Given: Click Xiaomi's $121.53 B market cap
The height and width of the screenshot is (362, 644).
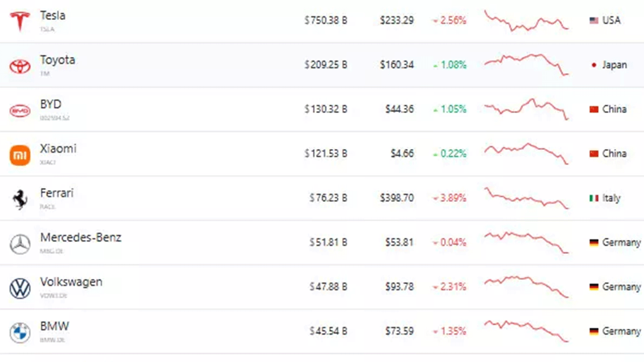Looking at the screenshot, I should pos(326,153).
